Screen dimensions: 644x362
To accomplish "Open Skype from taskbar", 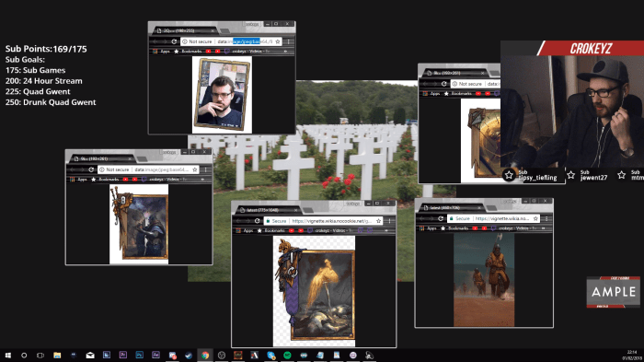I will point(270,355).
